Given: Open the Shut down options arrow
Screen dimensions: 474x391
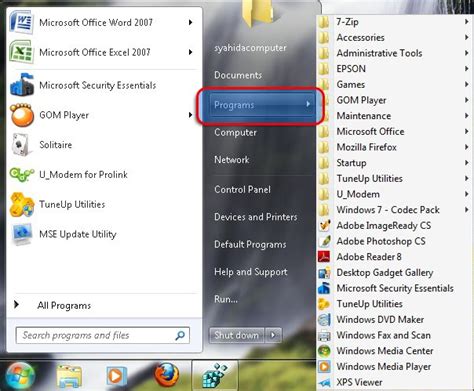Looking at the screenshot, I should click(x=273, y=335).
